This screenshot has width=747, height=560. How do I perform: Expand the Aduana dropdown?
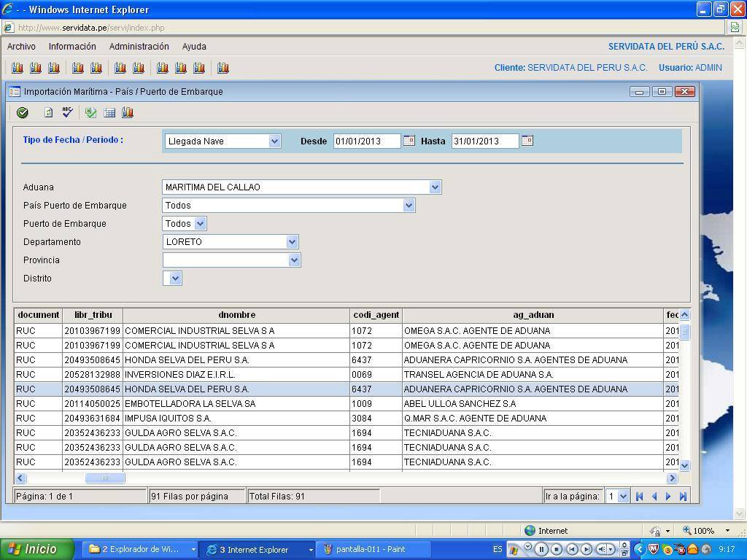(435, 187)
